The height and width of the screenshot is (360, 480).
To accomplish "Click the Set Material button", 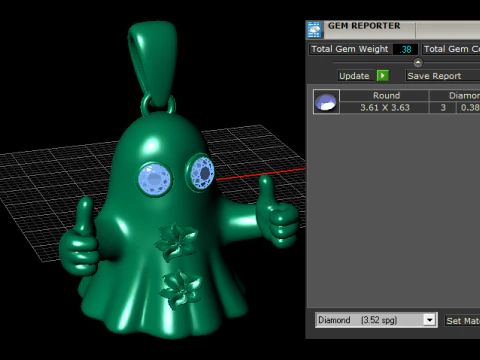I will (x=463, y=321).
